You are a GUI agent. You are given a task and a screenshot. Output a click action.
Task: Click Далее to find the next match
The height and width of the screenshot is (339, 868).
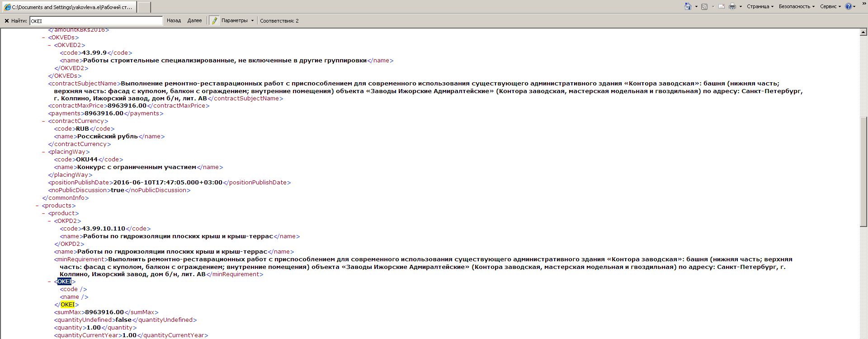tap(194, 21)
